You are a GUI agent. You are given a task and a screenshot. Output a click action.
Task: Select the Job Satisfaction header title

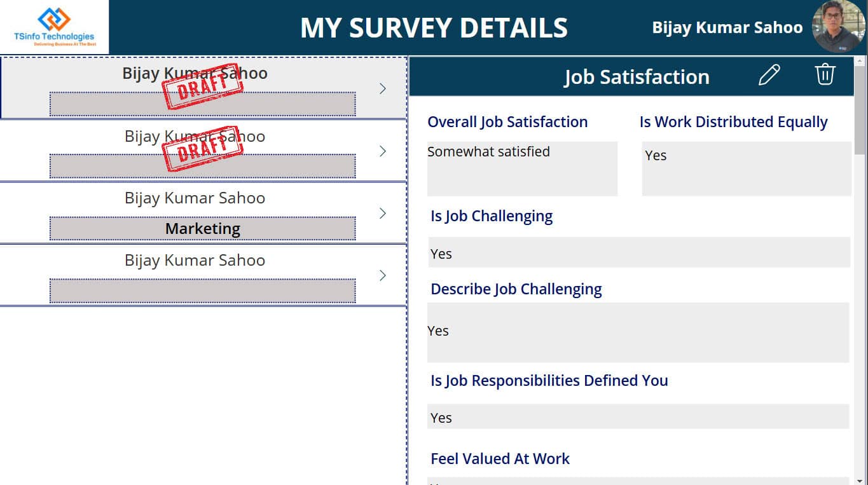point(637,77)
